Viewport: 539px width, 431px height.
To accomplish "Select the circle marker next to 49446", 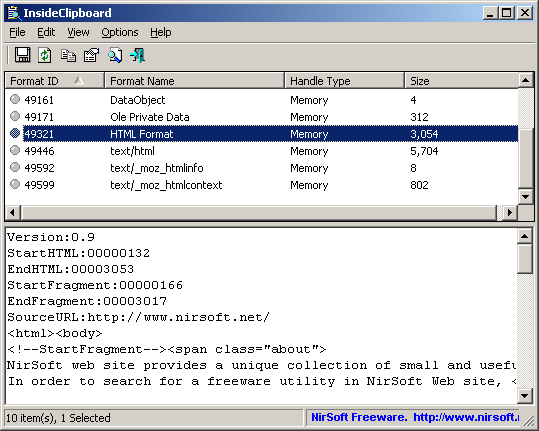I will click(15, 150).
